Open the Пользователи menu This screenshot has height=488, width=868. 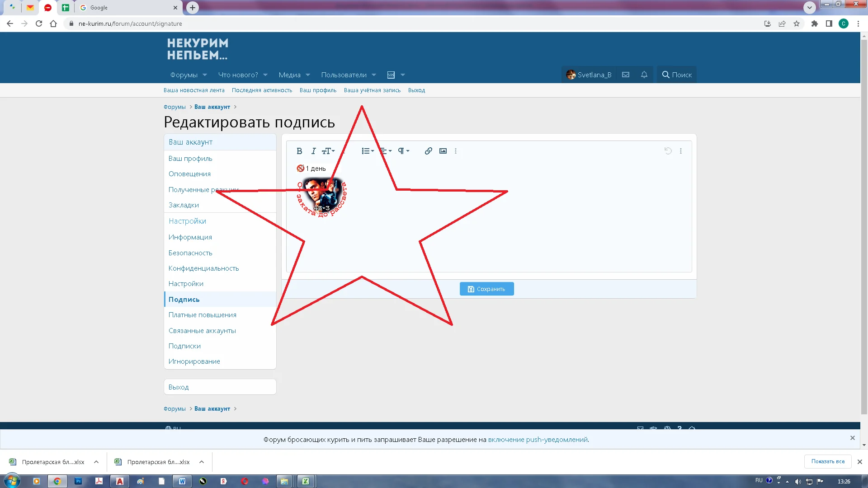pos(344,75)
